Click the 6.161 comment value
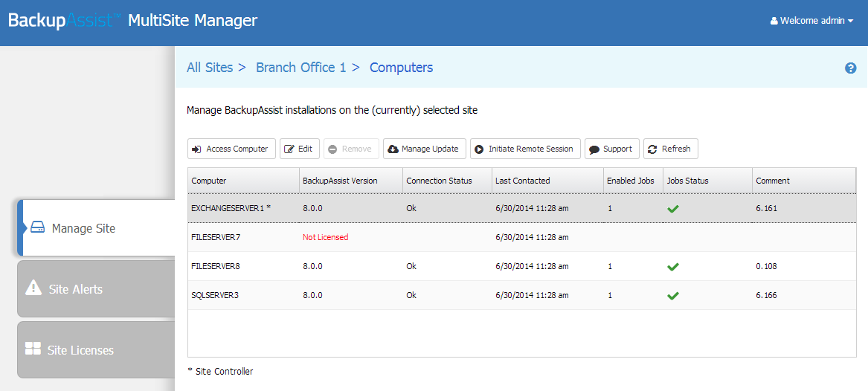Image resolution: width=868 pixels, height=391 pixels. (766, 209)
